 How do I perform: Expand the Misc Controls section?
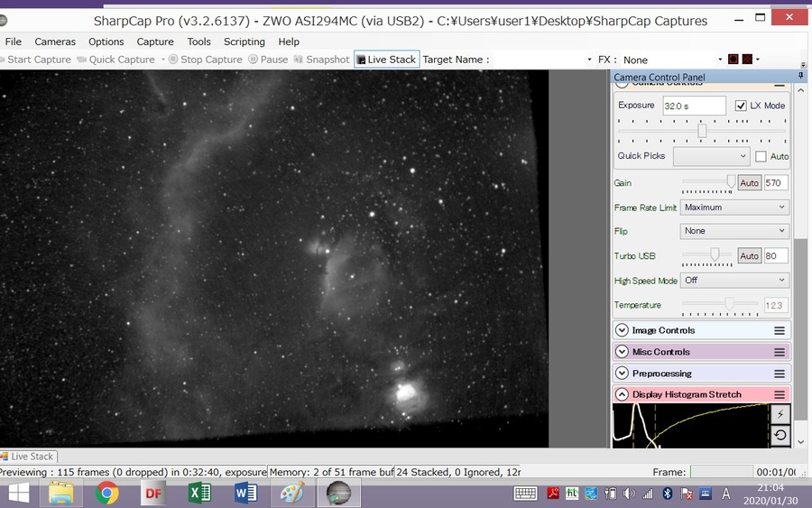(622, 352)
